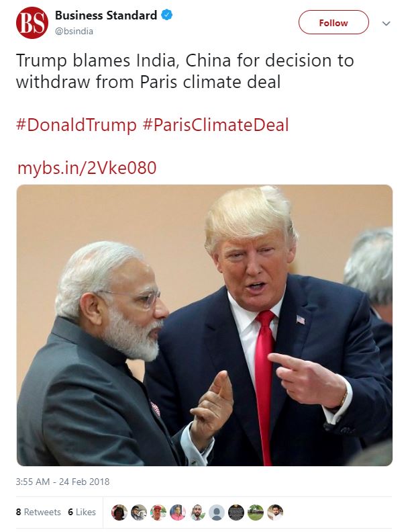Open the green landscape liker avatar
Viewport: 414px width, 532px height.
(256, 512)
